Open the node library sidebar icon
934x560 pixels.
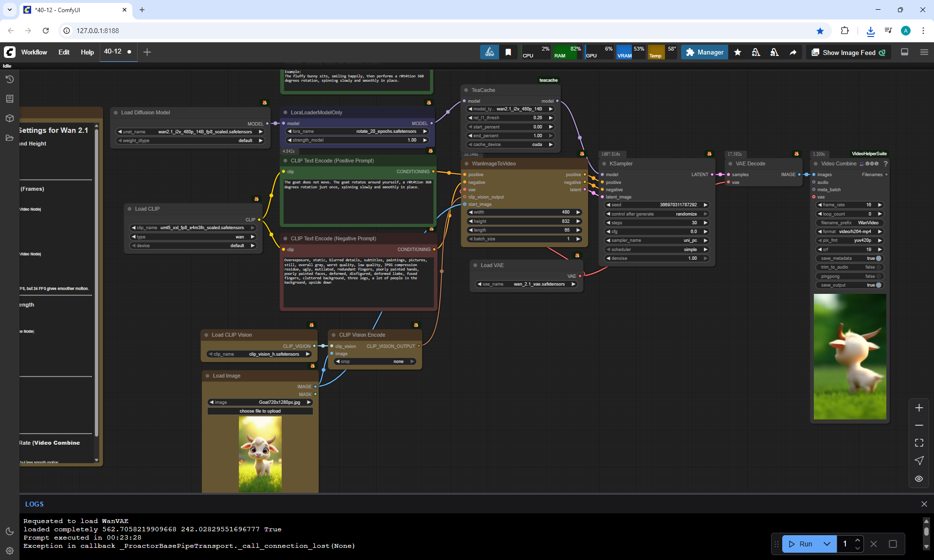click(x=9, y=99)
